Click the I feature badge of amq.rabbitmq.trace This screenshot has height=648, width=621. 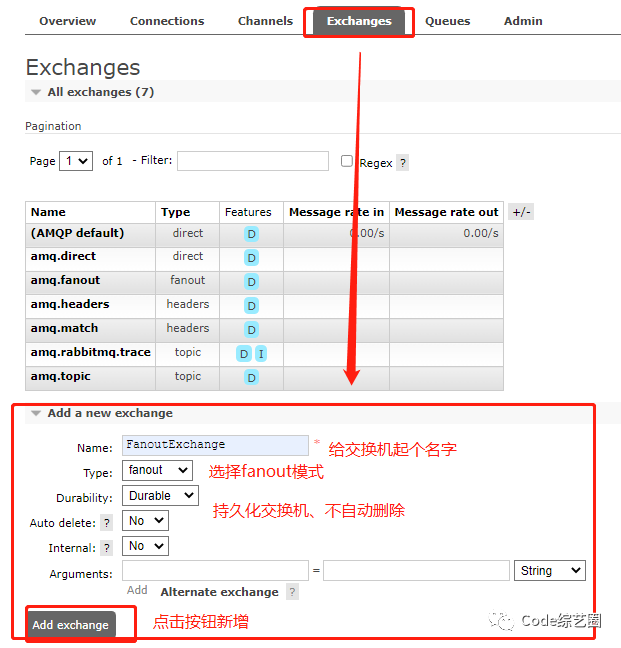point(261,354)
